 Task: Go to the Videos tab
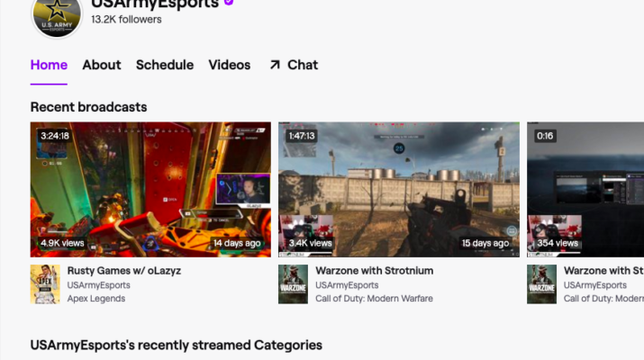tap(229, 65)
